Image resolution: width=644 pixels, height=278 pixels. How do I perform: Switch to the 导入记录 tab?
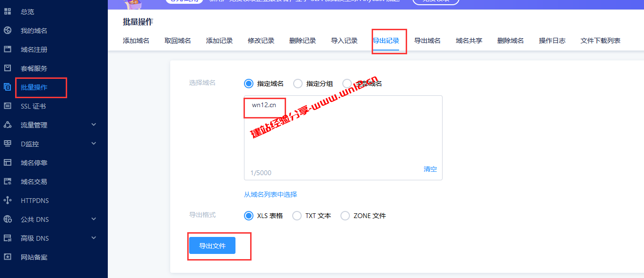tap(344, 41)
